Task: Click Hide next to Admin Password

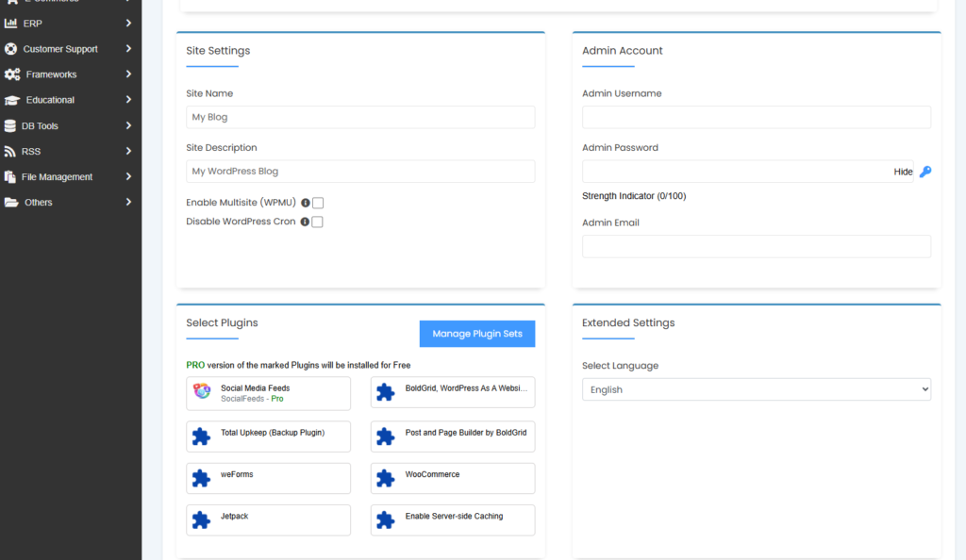Action: click(x=903, y=172)
